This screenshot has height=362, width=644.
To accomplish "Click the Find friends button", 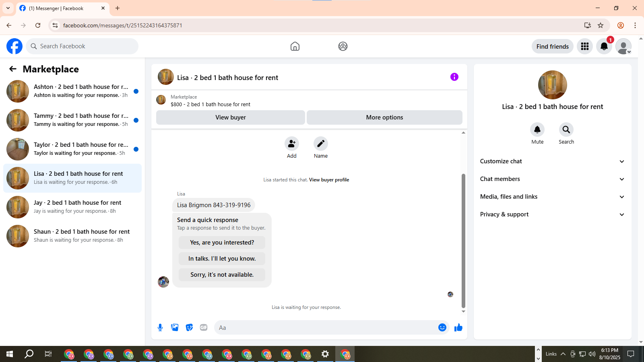I will pyautogui.click(x=552, y=46).
